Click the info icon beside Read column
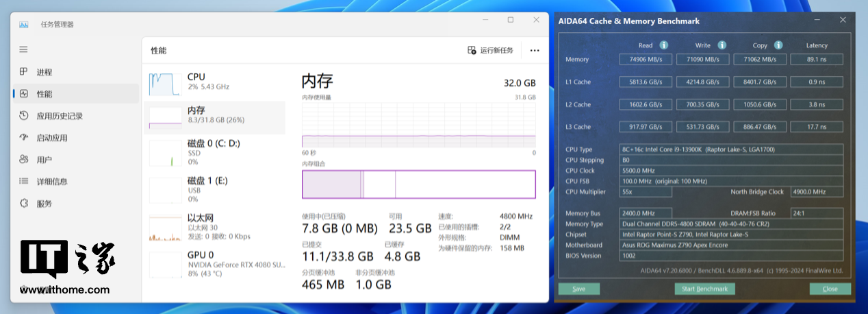This screenshot has height=314, width=868. pos(663,45)
